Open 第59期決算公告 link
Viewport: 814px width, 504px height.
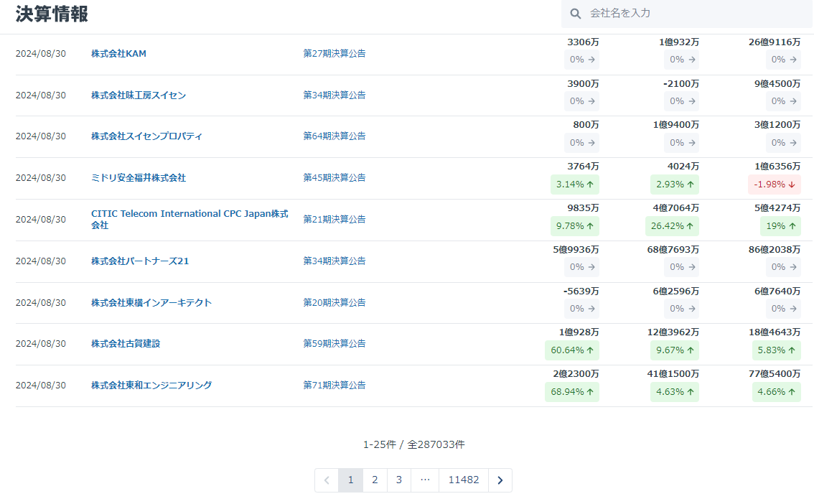pos(335,344)
